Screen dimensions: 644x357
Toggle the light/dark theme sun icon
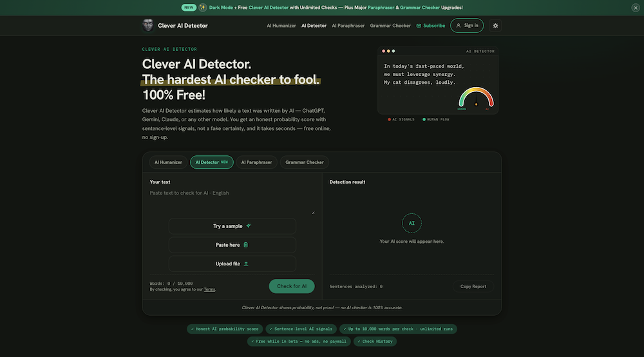pos(495,26)
